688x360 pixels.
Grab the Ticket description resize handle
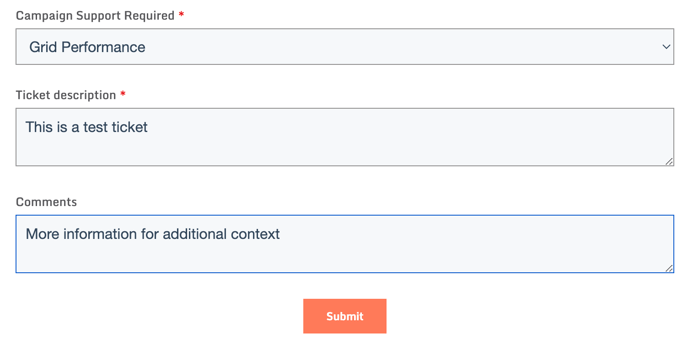coord(669,161)
